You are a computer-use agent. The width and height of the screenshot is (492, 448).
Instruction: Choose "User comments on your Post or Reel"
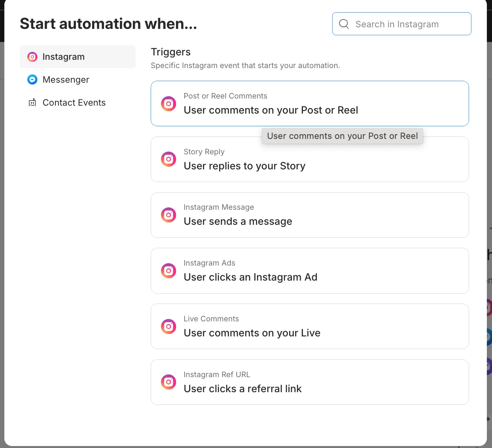[x=271, y=110]
